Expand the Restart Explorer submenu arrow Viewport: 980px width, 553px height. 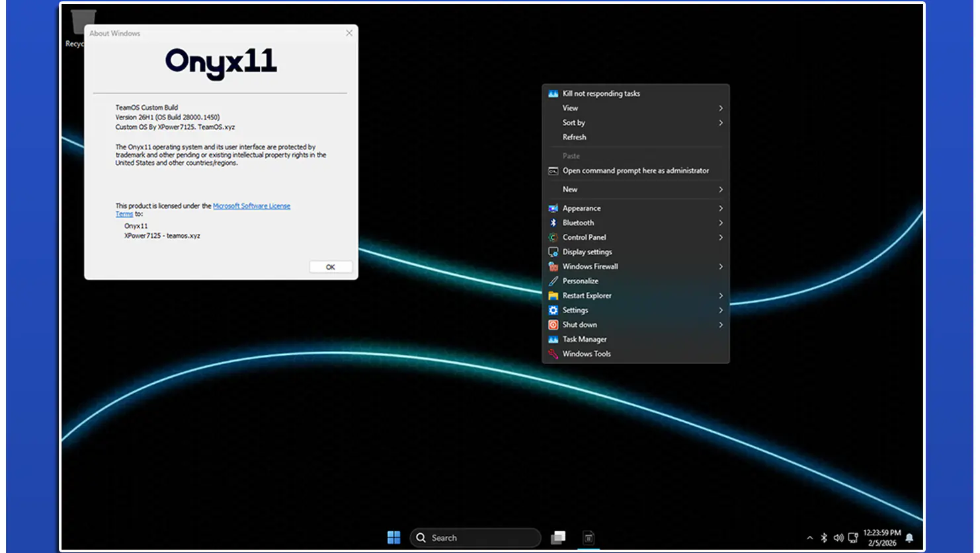coord(721,295)
